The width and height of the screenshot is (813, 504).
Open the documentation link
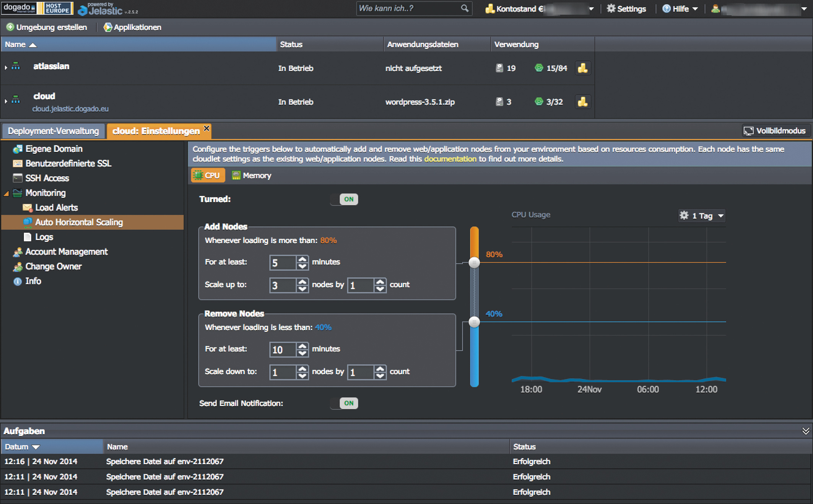pyautogui.click(x=450, y=159)
